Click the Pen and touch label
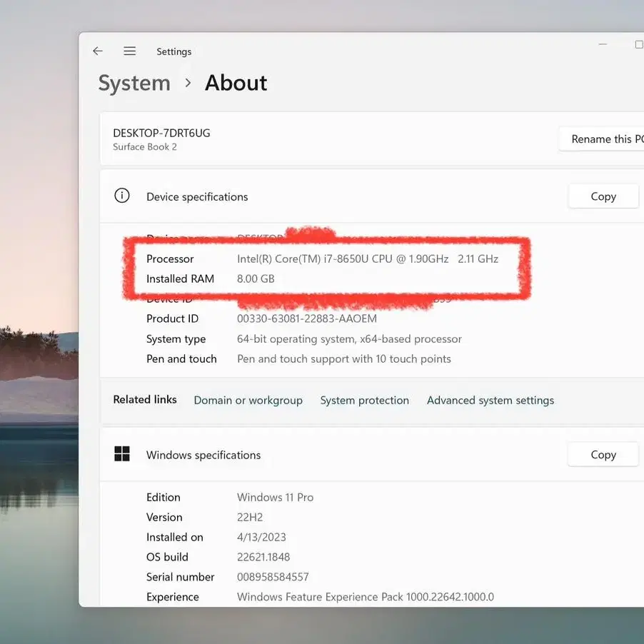Screen dimensions: 644x644 (x=181, y=359)
